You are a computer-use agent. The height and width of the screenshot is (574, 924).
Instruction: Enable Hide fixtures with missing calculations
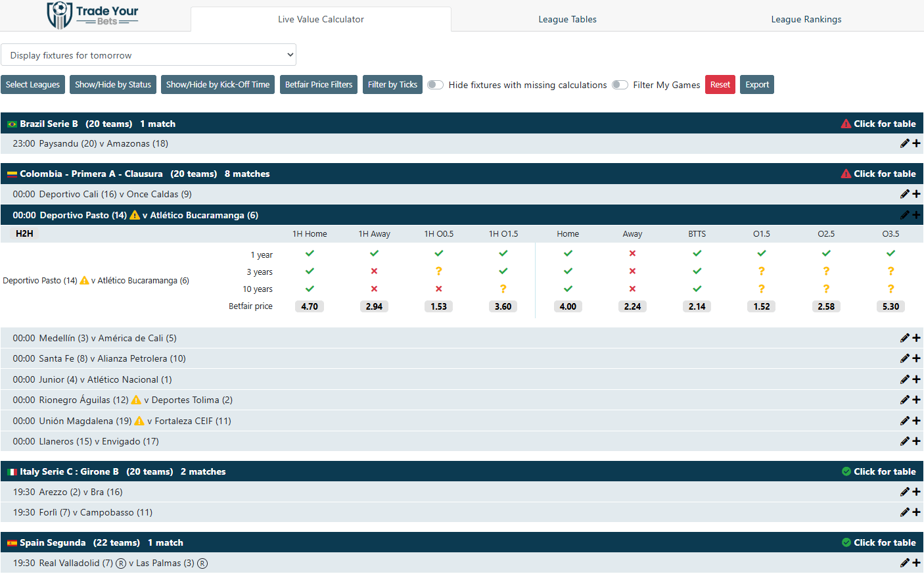pos(435,84)
